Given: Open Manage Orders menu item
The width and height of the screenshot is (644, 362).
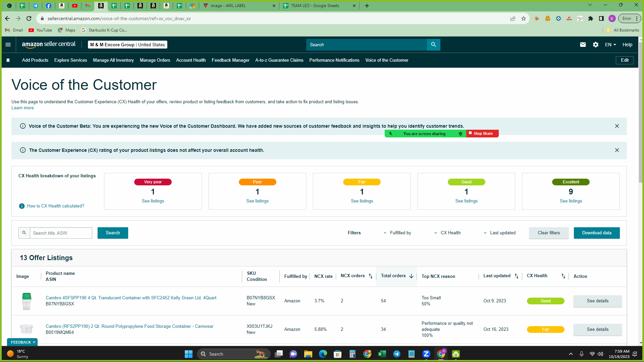Looking at the screenshot, I should point(155,60).
